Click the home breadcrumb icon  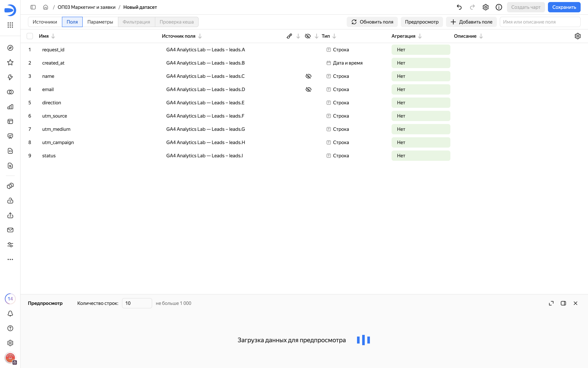[45, 7]
